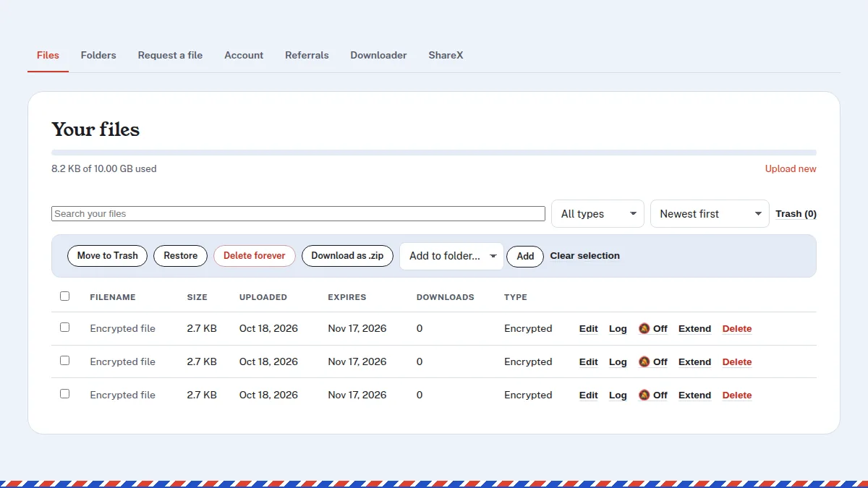Open the Downloader tab

378,55
